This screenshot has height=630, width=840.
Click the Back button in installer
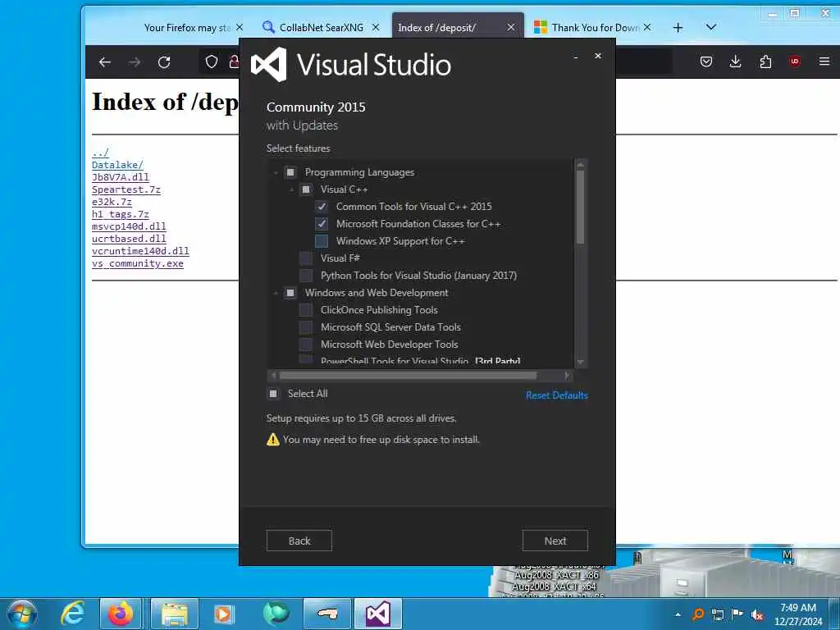point(299,541)
